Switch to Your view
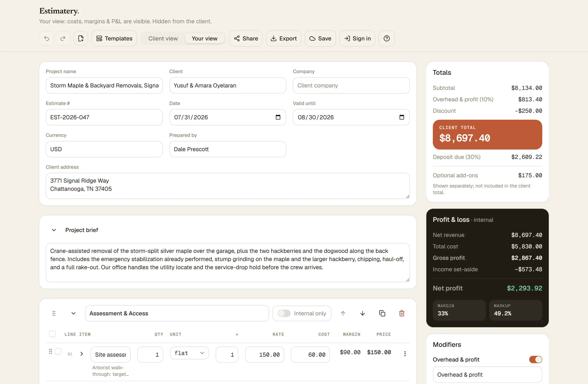The height and width of the screenshot is (384, 588). click(205, 39)
